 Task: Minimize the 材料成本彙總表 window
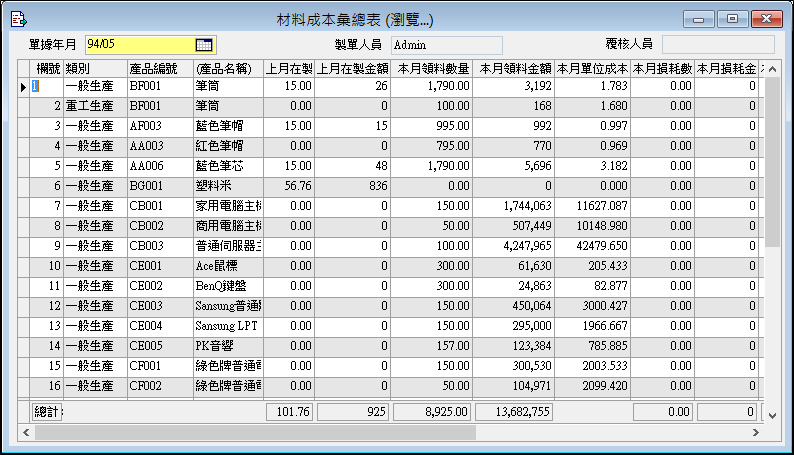[697, 19]
